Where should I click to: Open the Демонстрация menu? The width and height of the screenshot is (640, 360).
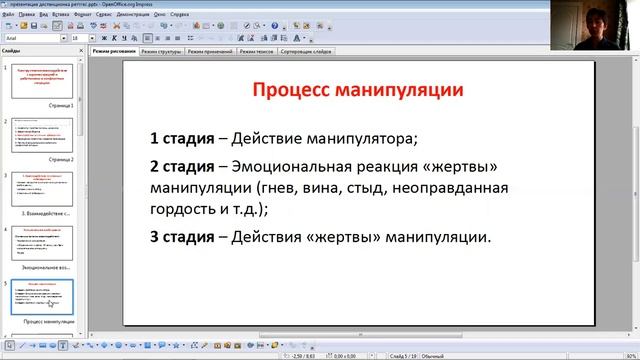coord(133,14)
